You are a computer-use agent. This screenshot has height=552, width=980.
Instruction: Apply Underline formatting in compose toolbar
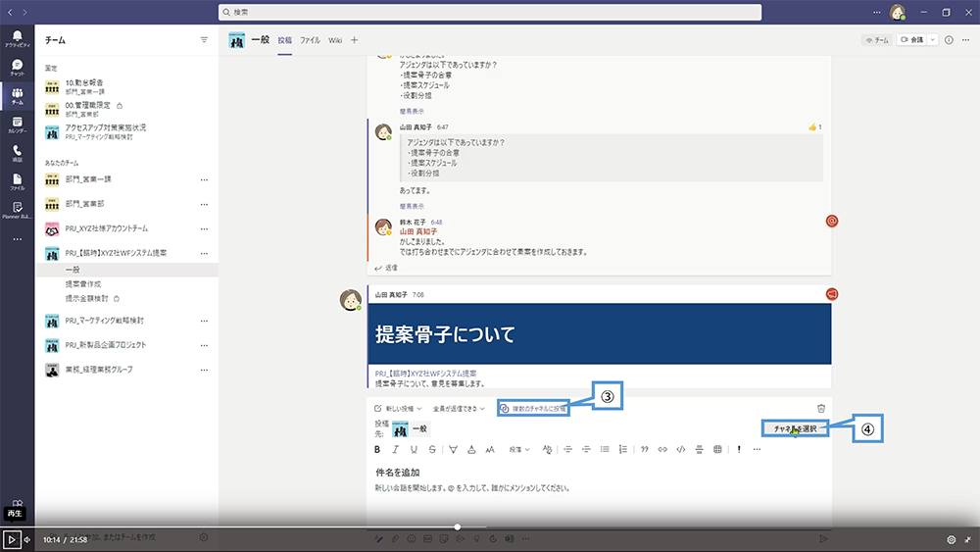coord(414,449)
